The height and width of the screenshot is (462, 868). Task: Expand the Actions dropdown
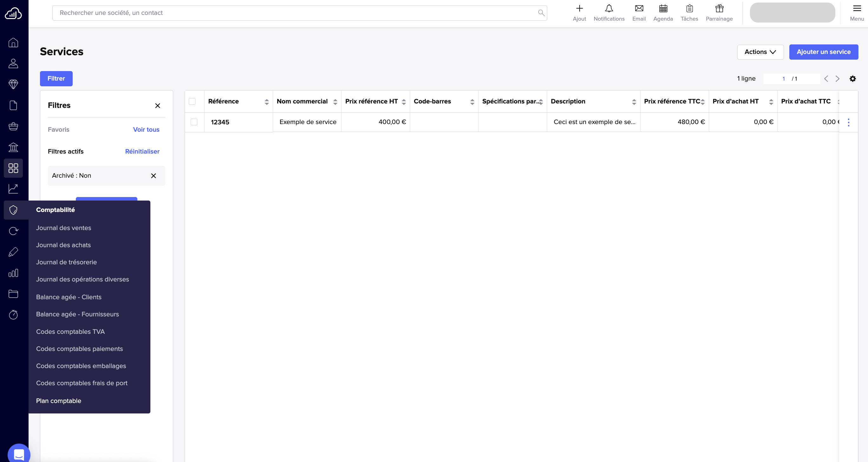tap(760, 52)
